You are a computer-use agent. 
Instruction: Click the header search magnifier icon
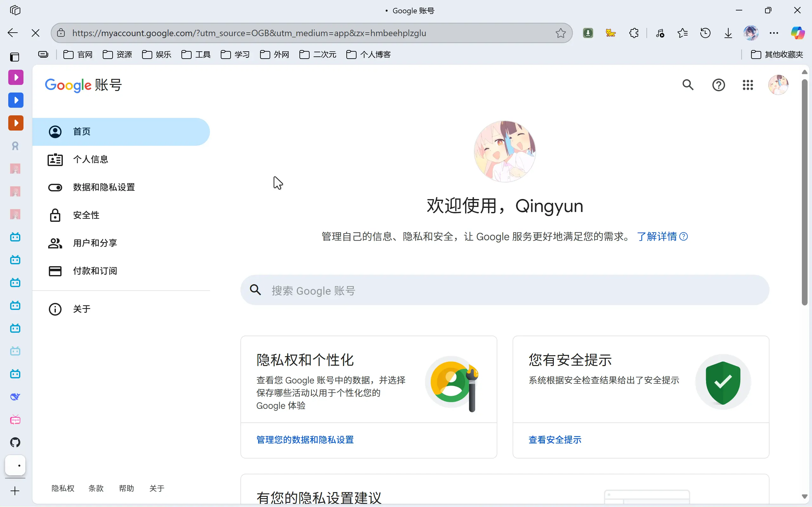[x=688, y=85]
